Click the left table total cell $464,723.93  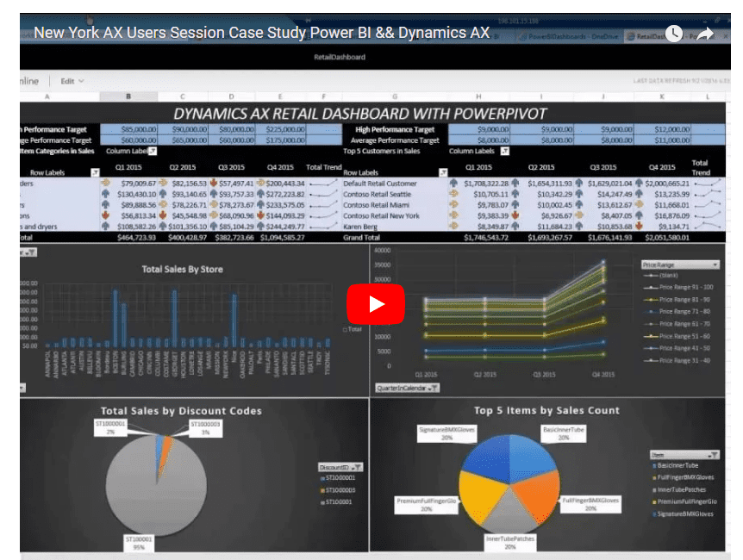click(136, 238)
